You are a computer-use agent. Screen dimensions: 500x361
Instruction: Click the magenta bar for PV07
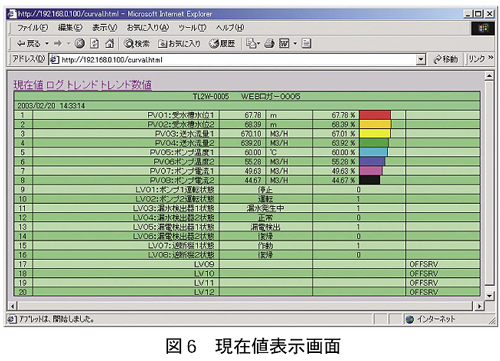371,171
